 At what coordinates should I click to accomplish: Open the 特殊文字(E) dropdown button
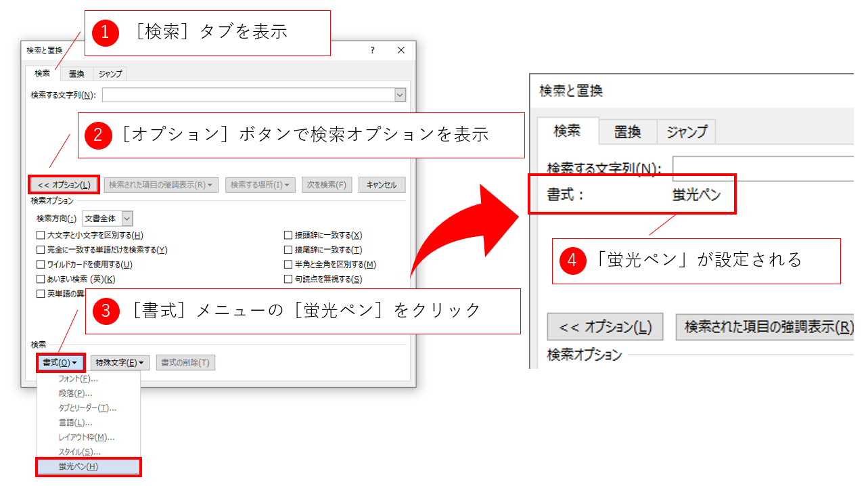coord(120,363)
